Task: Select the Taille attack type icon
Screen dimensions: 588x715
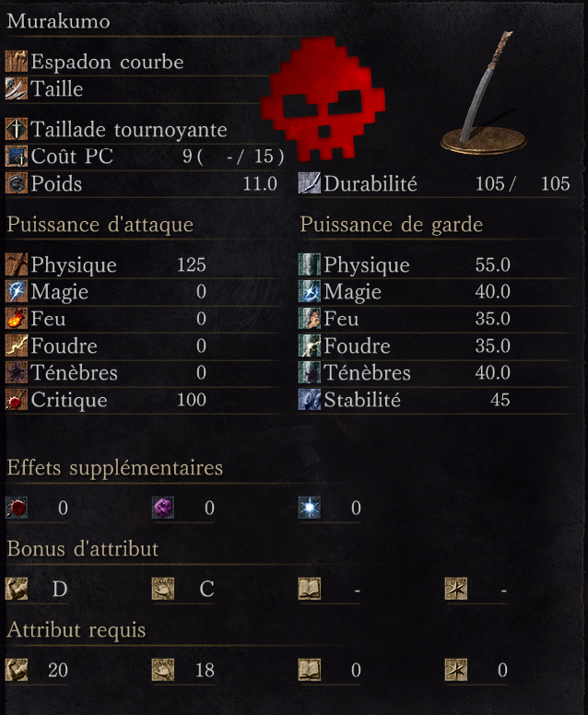Action: click(x=17, y=88)
